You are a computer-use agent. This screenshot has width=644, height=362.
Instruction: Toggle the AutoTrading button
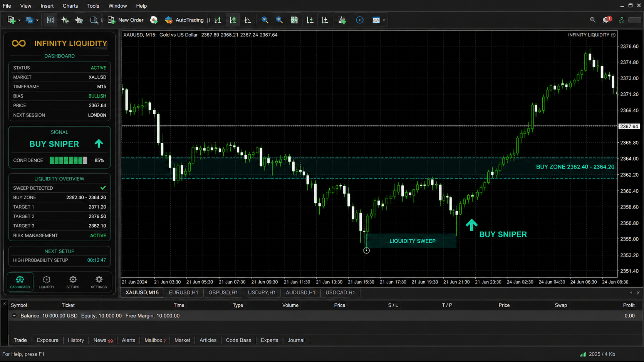coord(184,20)
